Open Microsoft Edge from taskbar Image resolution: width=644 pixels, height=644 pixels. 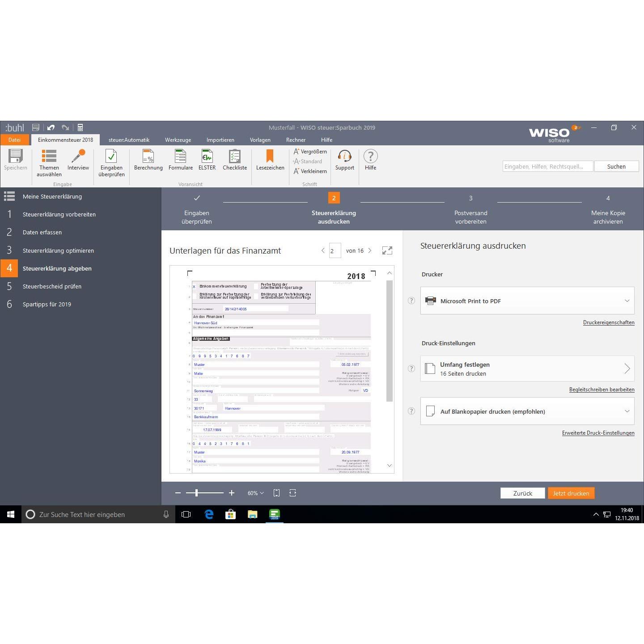click(209, 514)
